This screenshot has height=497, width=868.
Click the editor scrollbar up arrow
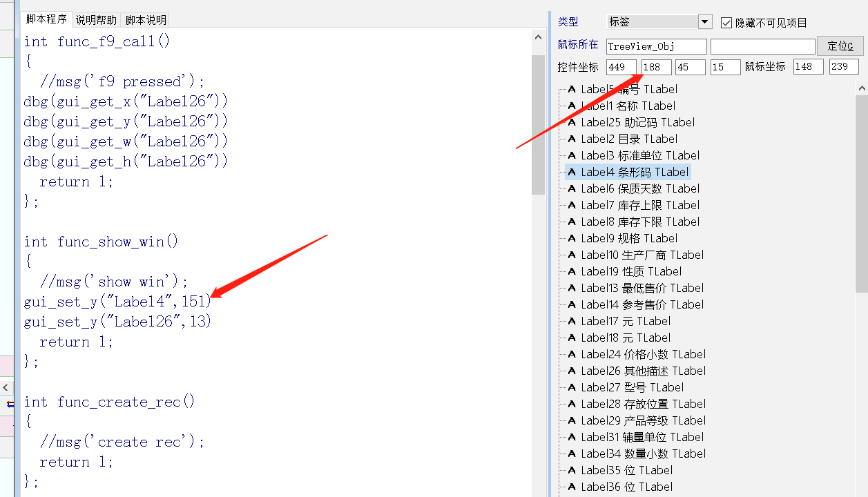coord(538,37)
